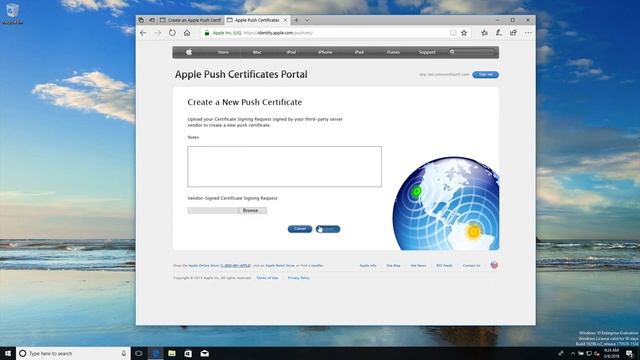Open the Favorites hub icon
This screenshot has width=640, height=360.
pyautogui.click(x=484, y=33)
